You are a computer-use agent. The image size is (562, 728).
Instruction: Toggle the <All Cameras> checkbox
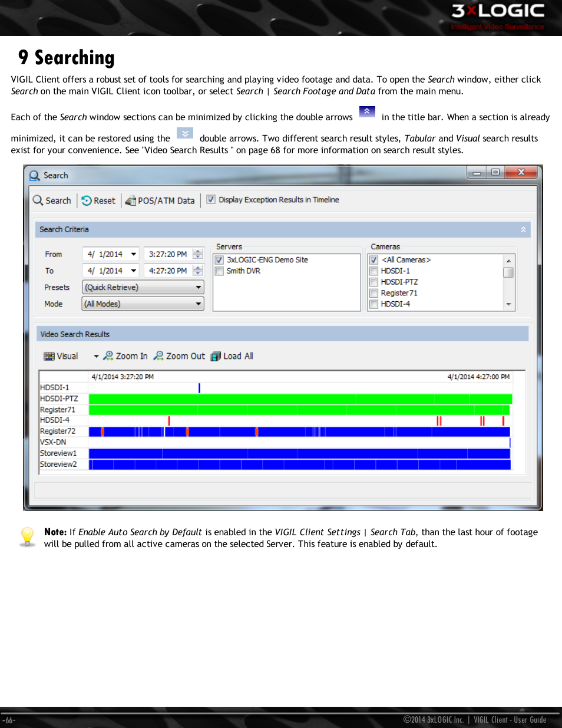click(373, 260)
